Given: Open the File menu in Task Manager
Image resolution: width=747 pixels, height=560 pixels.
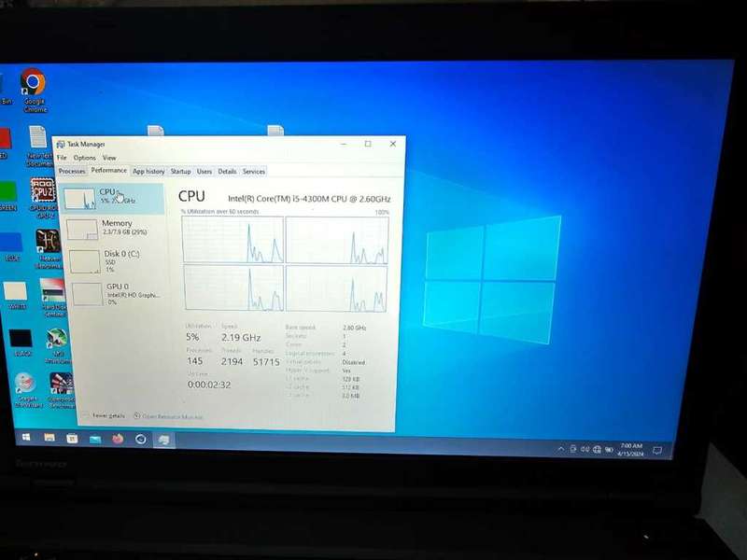Looking at the screenshot, I should pyautogui.click(x=62, y=158).
